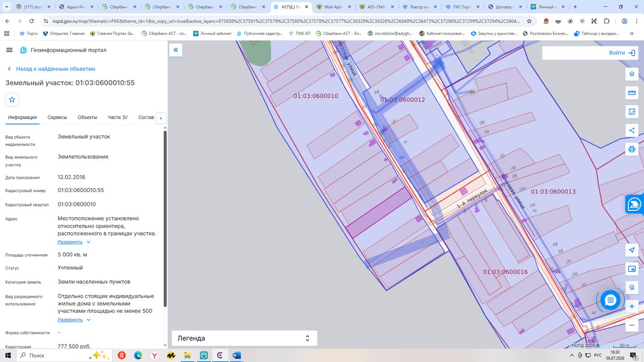
Task: Open File Explorer from the taskbar
Action: point(187,355)
